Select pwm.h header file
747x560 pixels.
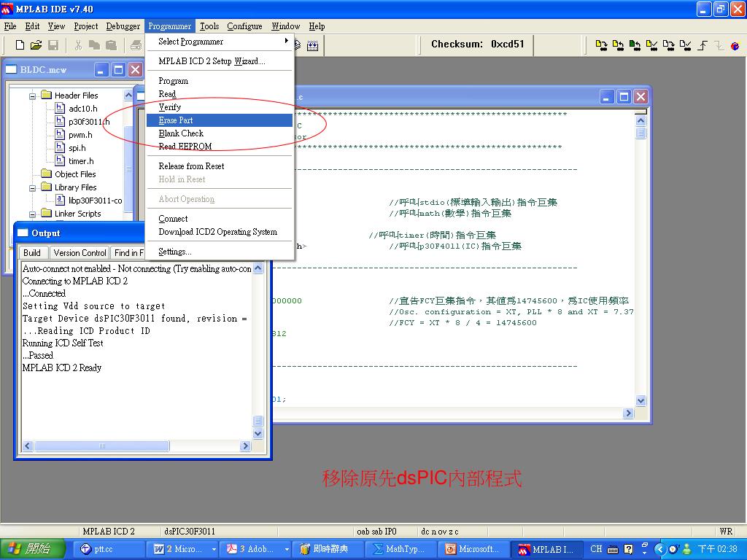click(x=80, y=135)
